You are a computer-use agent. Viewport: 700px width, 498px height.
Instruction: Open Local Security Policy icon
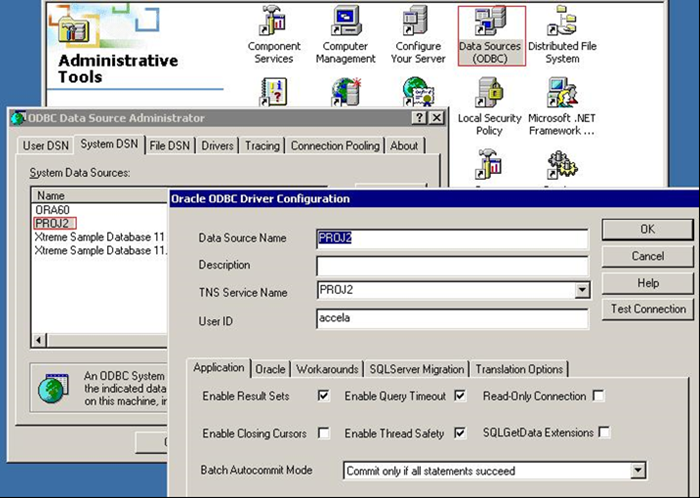coord(489,93)
